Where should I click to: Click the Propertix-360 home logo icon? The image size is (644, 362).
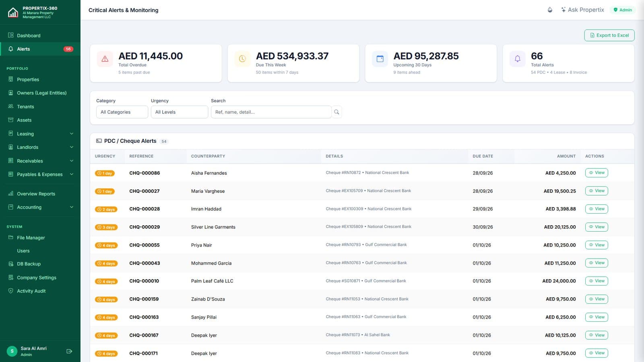coord(13,12)
